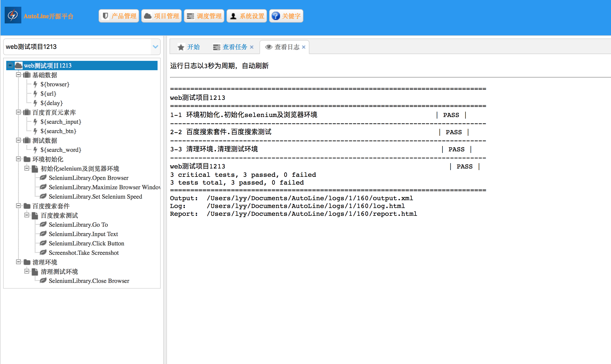Close the 查看任务 tab
This screenshot has width=611, height=364.
(252, 47)
